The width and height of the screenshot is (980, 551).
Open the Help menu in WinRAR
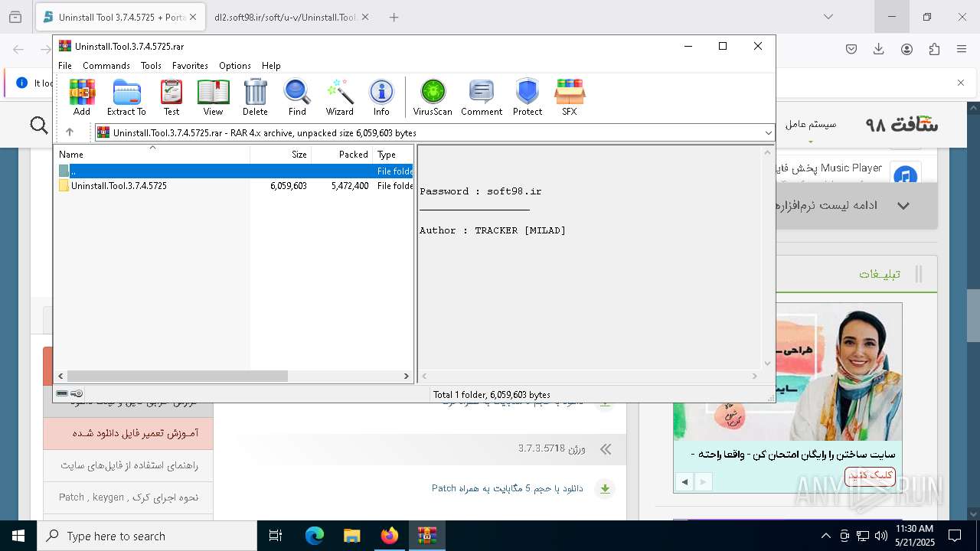coord(271,66)
